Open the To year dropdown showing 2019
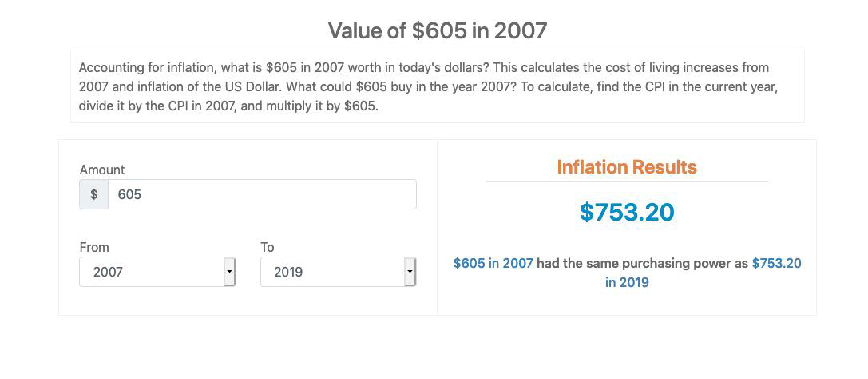 coord(332,272)
